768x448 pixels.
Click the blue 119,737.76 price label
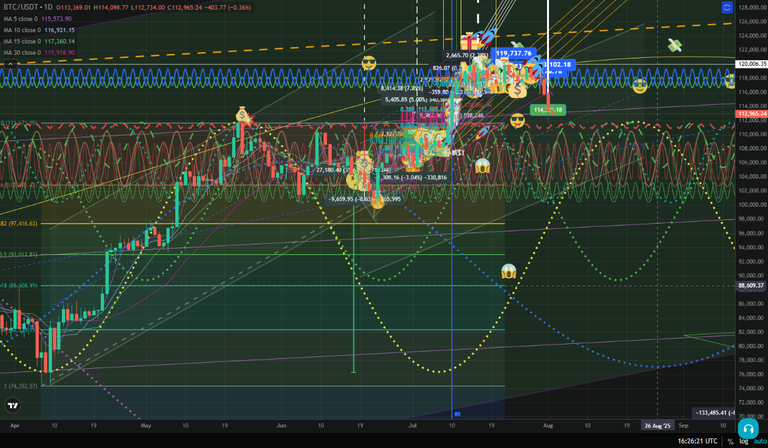pyautogui.click(x=513, y=53)
